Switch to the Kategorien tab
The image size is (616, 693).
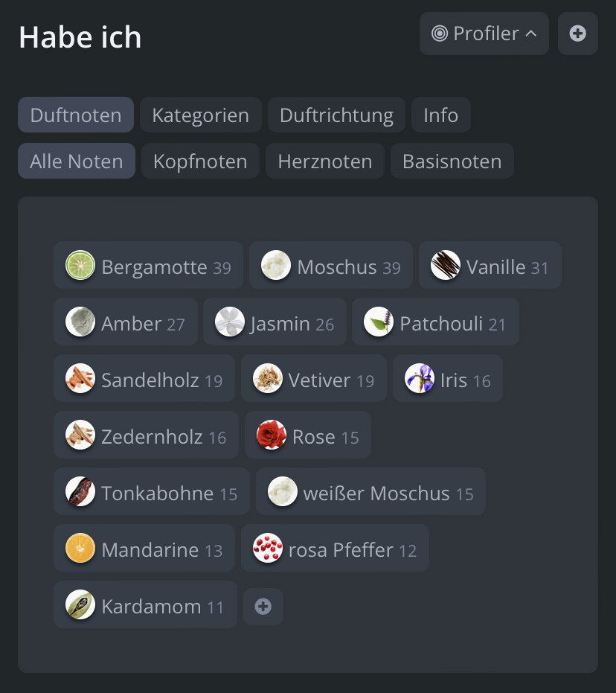coord(200,115)
